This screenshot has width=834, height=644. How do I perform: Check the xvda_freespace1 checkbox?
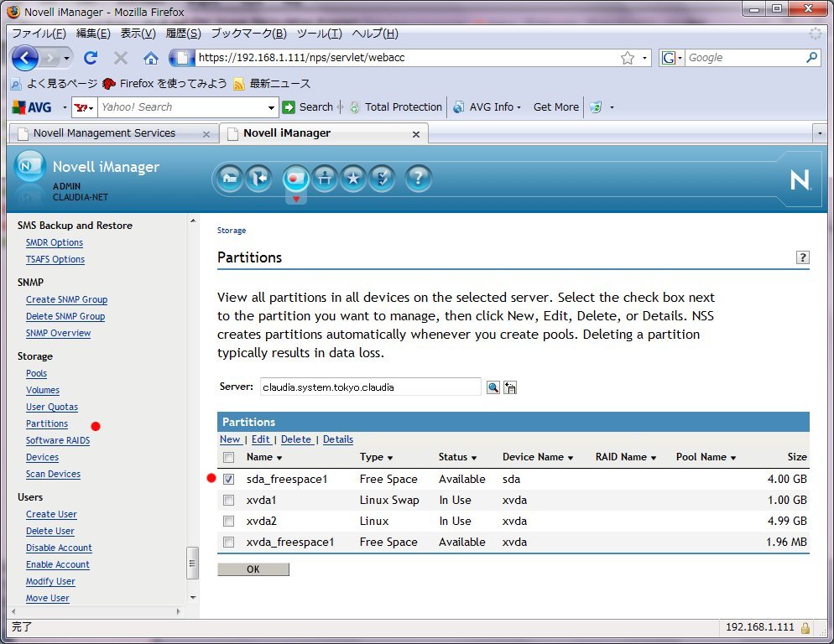[229, 542]
